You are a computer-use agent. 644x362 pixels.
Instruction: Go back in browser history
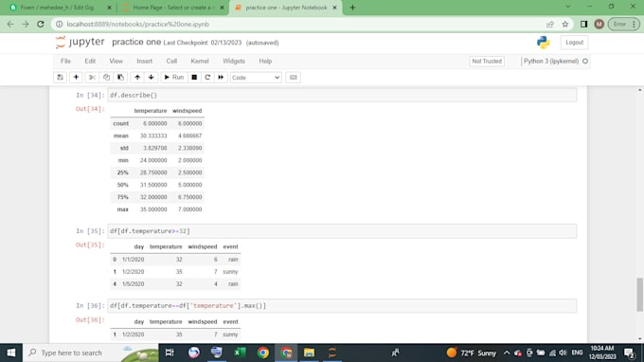(10, 25)
